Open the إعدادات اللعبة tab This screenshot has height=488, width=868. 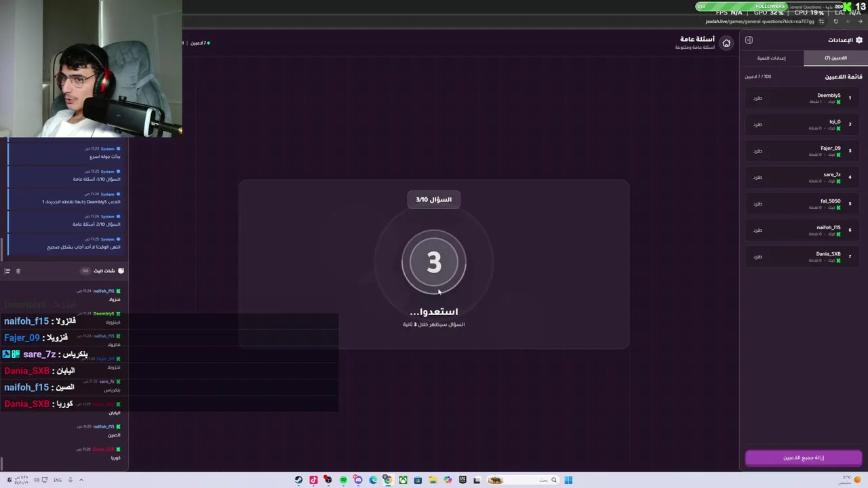coord(772,58)
